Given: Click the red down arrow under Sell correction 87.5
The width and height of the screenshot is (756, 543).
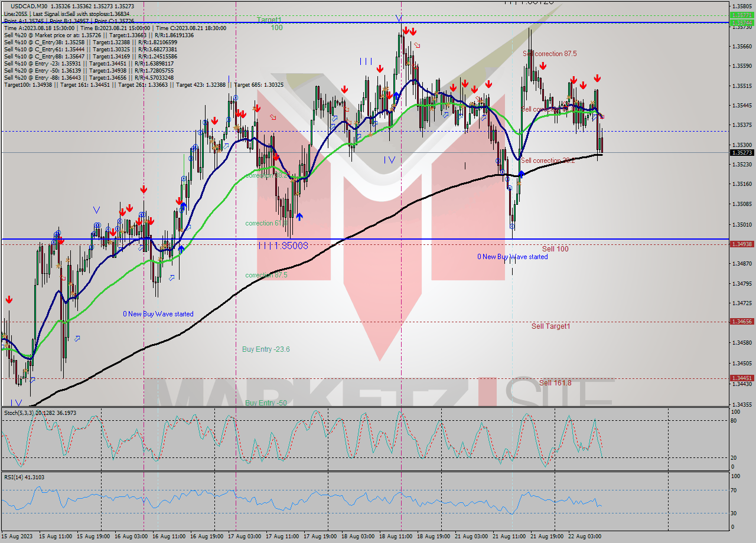Looking at the screenshot, I should 543,66.
